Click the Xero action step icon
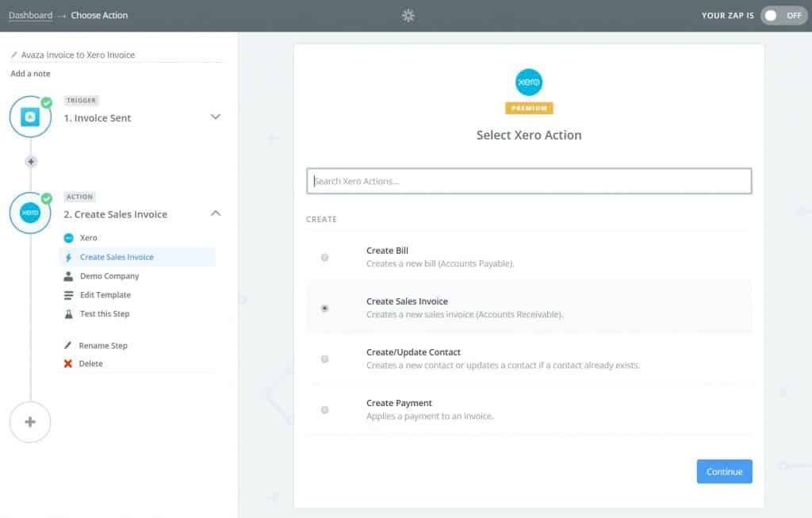The width and height of the screenshot is (812, 518). tap(30, 213)
